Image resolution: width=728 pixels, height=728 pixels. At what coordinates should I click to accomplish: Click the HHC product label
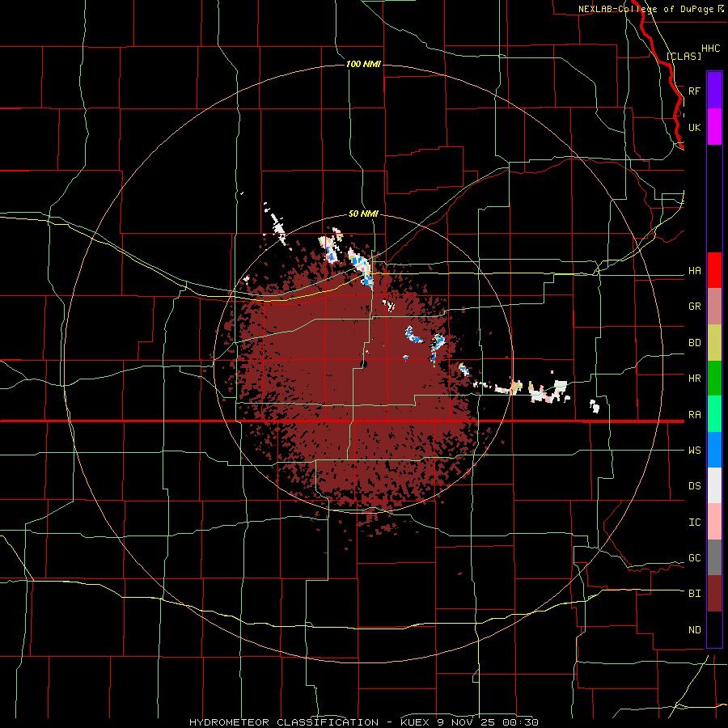click(x=710, y=49)
